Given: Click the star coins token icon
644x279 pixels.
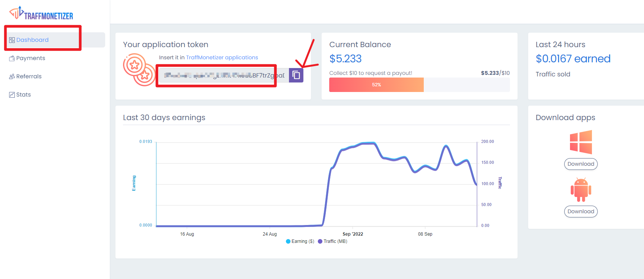Looking at the screenshot, I should 139,70.
